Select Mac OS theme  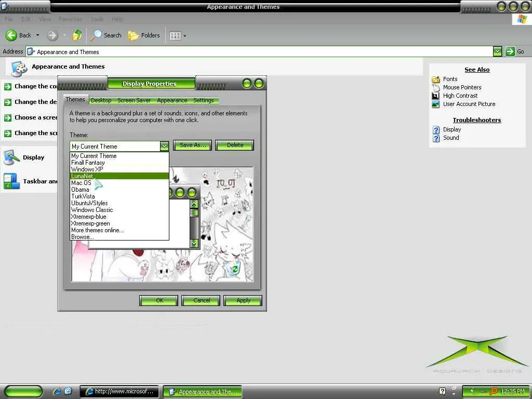tap(119, 183)
